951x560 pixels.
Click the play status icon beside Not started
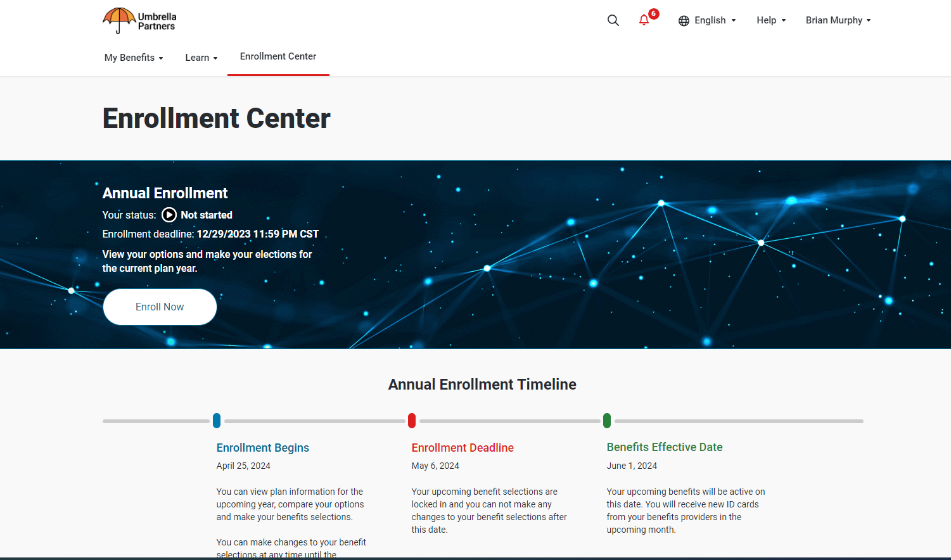tap(168, 215)
